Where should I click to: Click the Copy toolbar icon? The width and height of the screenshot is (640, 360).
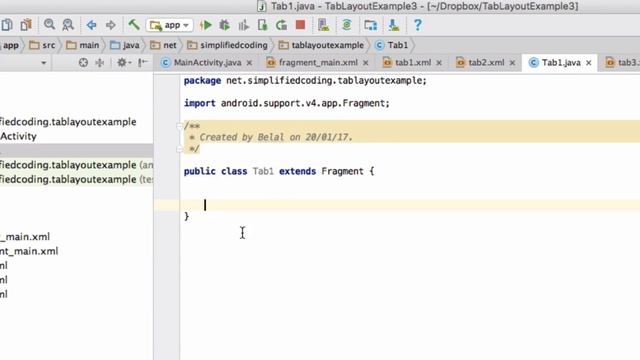pos(7,25)
